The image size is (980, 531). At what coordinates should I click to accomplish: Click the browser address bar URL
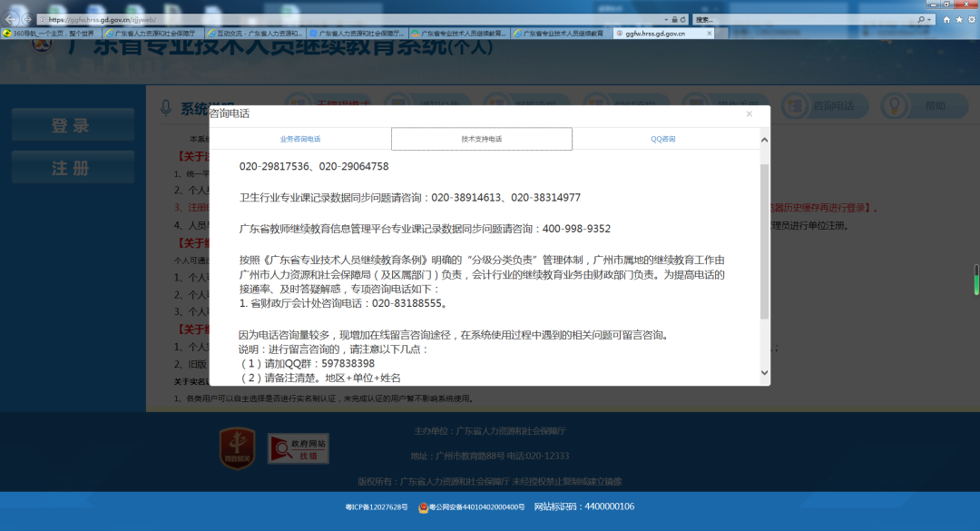[x=103, y=19]
